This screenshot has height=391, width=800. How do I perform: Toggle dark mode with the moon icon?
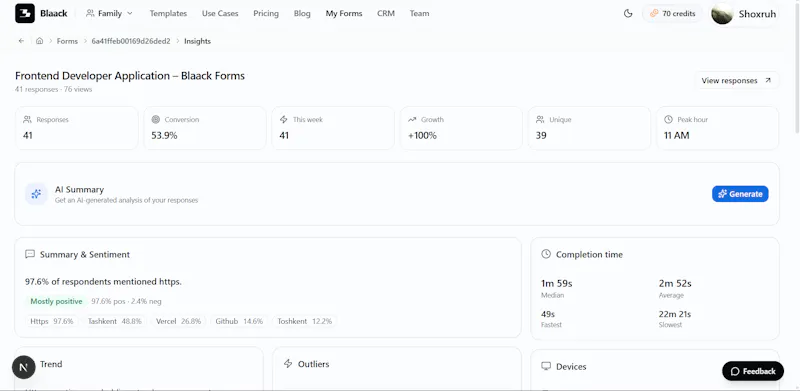(628, 14)
